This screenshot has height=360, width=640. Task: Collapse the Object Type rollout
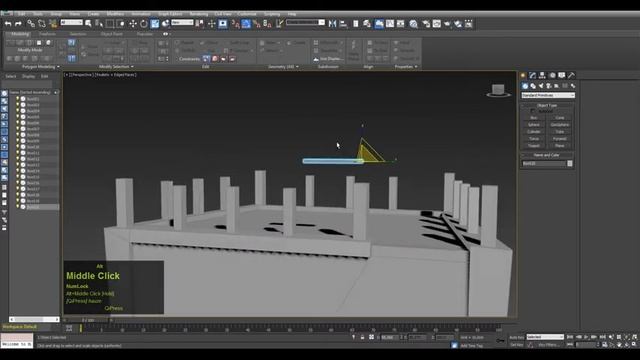click(x=547, y=105)
